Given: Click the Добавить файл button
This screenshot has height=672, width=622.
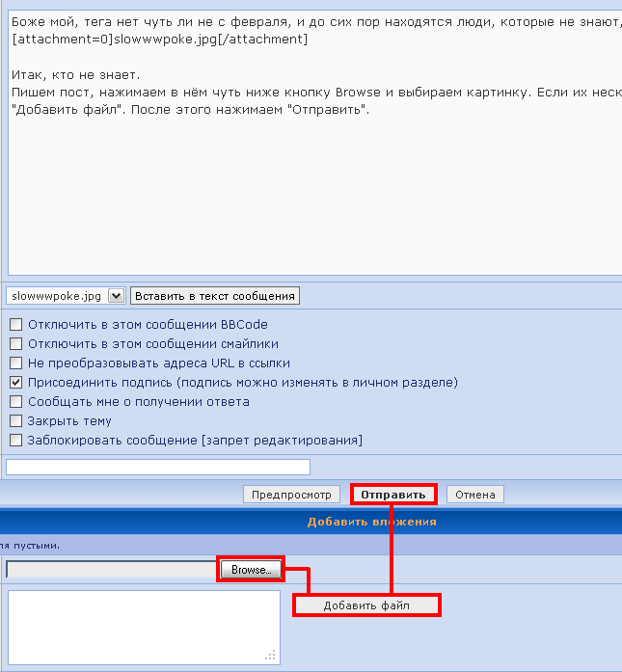Looking at the screenshot, I should [x=366, y=605].
